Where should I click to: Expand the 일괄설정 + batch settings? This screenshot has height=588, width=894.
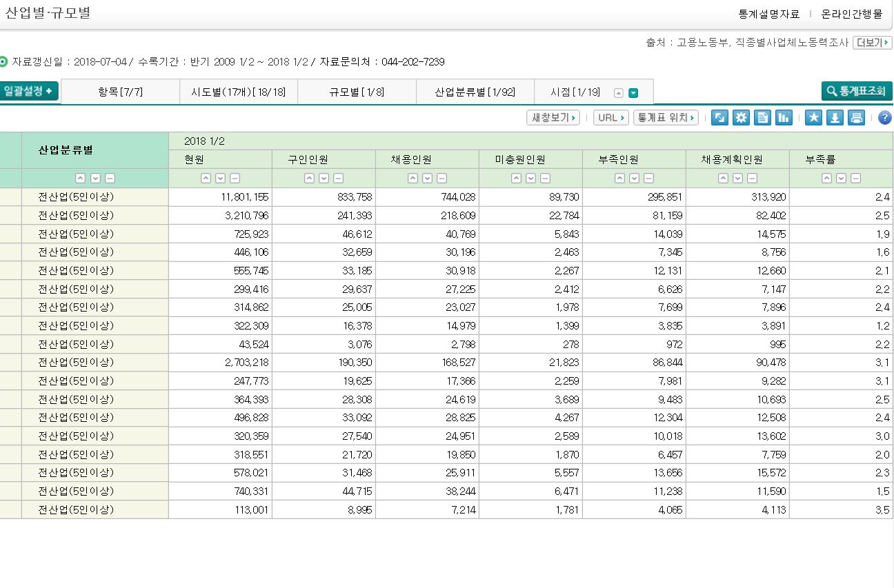point(29,92)
